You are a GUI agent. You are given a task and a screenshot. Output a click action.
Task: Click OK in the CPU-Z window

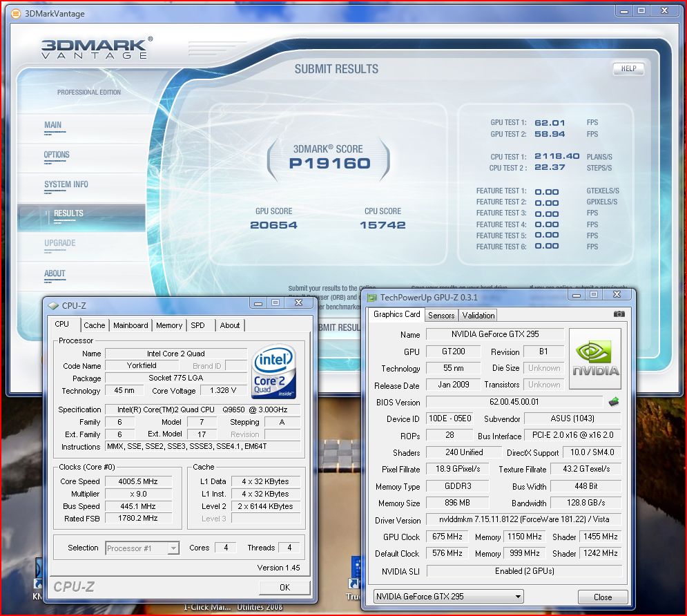point(284,587)
